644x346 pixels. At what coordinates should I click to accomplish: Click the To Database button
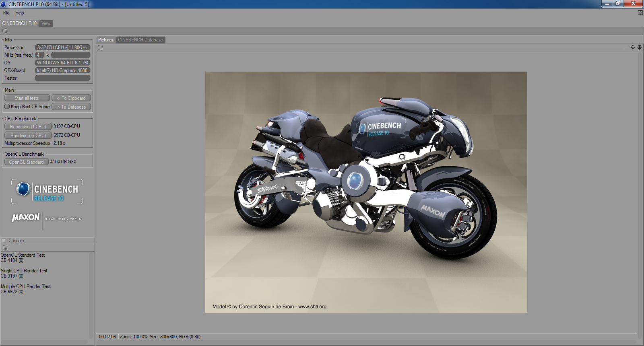(71, 107)
